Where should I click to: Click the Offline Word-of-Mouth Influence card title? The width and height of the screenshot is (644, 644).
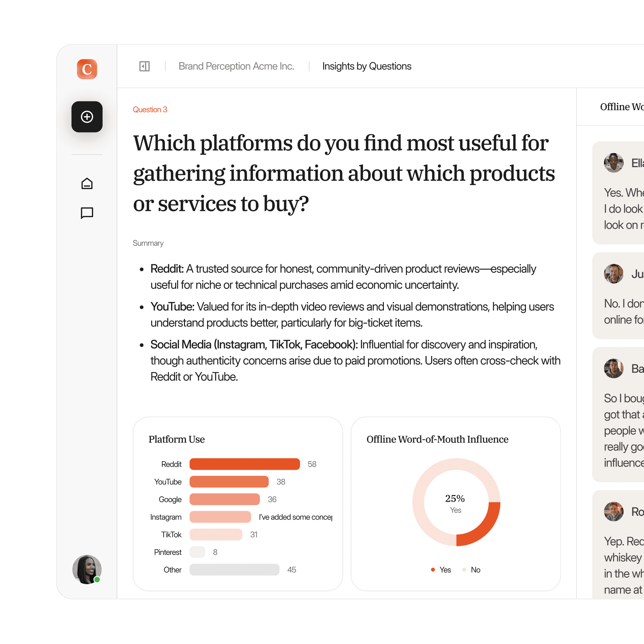pyautogui.click(x=437, y=439)
